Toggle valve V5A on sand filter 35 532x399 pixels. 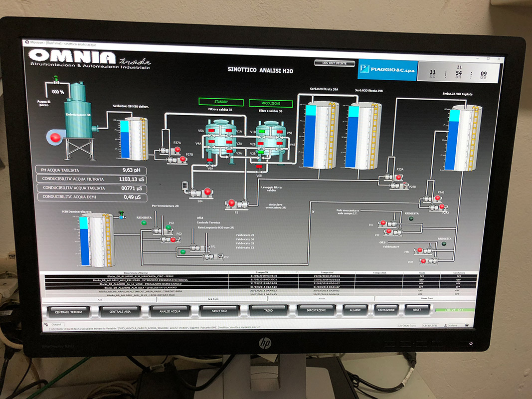click(x=211, y=131)
